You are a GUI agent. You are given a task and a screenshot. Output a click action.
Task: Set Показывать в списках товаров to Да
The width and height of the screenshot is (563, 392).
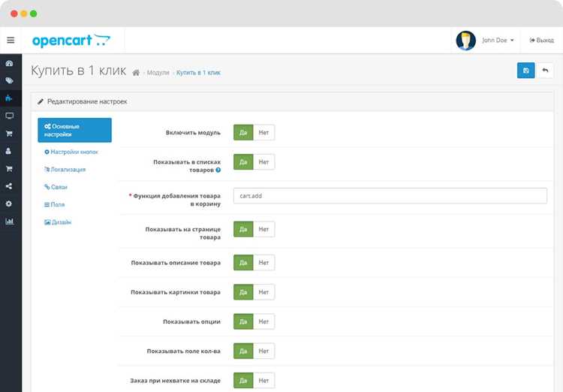pyautogui.click(x=243, y=162)
